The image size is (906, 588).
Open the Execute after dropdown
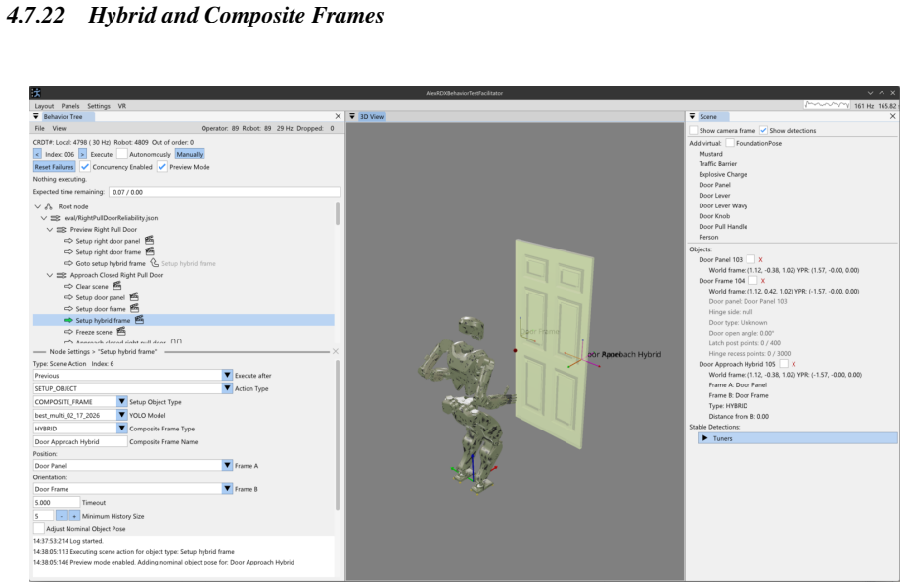(227, 375)
